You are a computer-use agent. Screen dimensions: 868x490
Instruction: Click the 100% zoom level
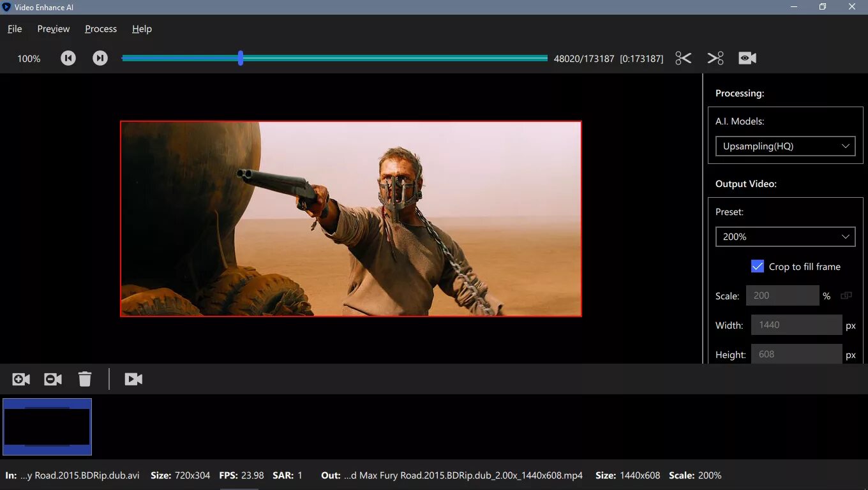coord(29,59)
